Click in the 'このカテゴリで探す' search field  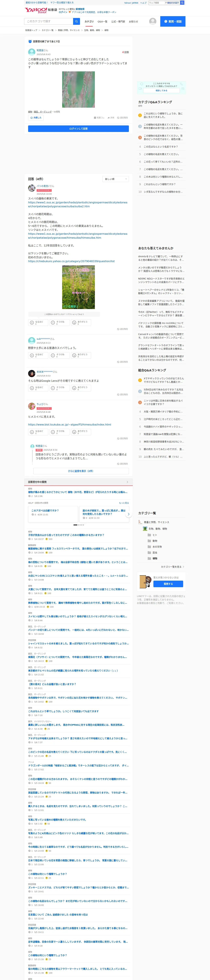(49, 21)
